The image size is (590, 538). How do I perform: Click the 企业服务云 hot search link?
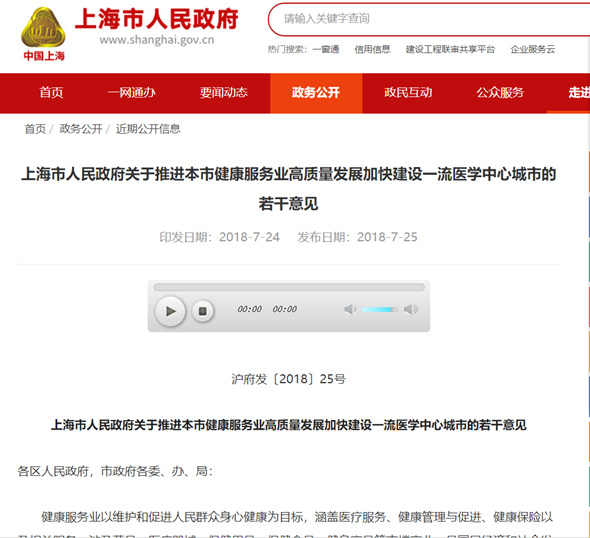point(533,49)
